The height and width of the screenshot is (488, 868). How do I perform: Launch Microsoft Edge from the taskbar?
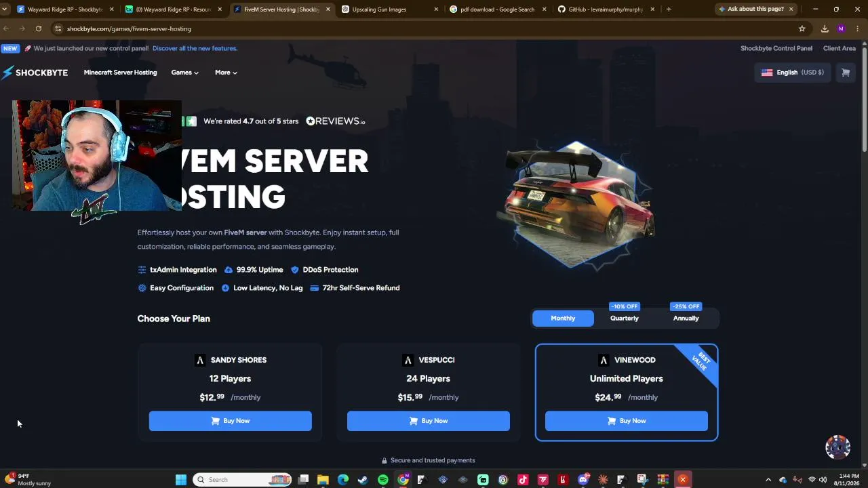[x=343, y=480]
